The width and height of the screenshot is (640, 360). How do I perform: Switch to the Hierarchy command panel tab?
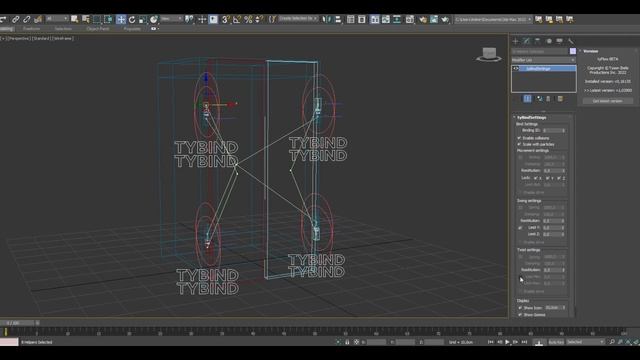pos(538,41)
